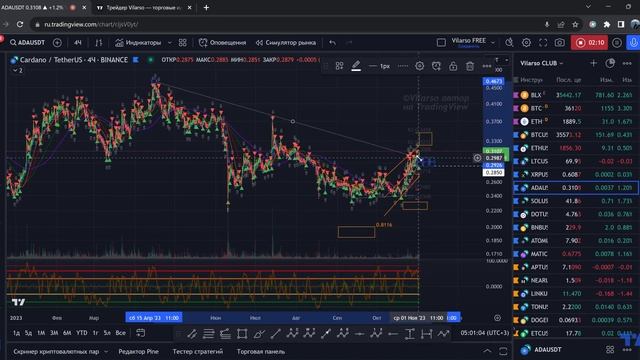Screen dimensions: 640x360
Task: Set date range to YTD
Action: [x=82, y=333]
